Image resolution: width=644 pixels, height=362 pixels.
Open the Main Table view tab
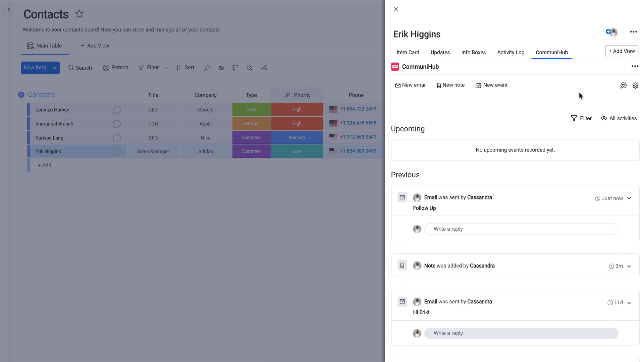point(45,46)
